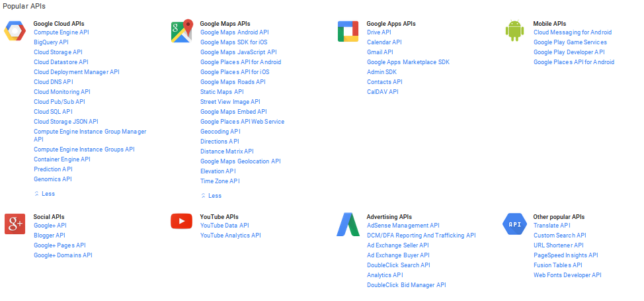
Task: Click the blue API hexagon icon
Action: pyautogui.click(x=514, y=224)
